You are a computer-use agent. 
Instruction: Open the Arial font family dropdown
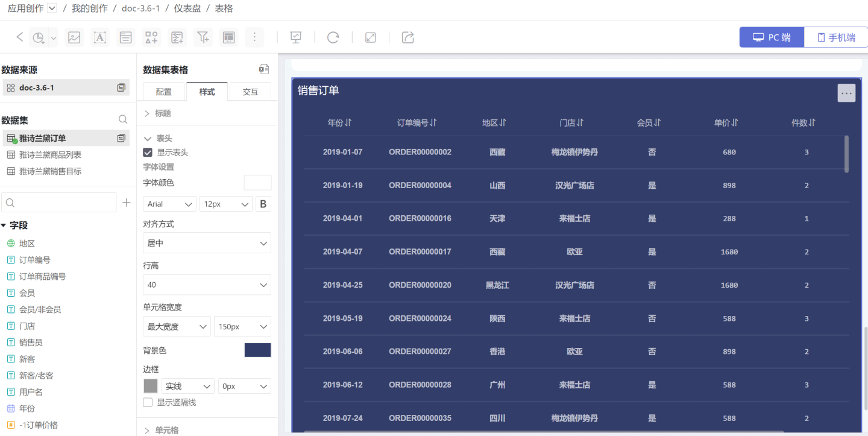coord(170,204)
